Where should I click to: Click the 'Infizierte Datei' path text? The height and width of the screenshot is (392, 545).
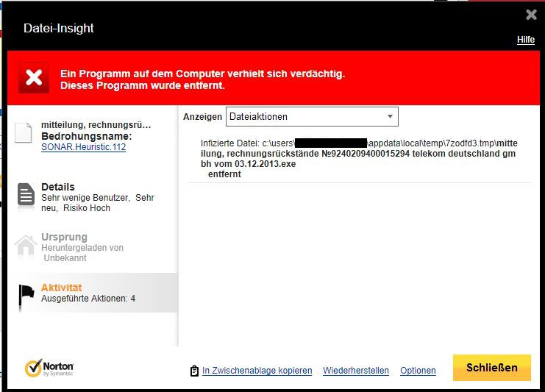tap(359, 154)
